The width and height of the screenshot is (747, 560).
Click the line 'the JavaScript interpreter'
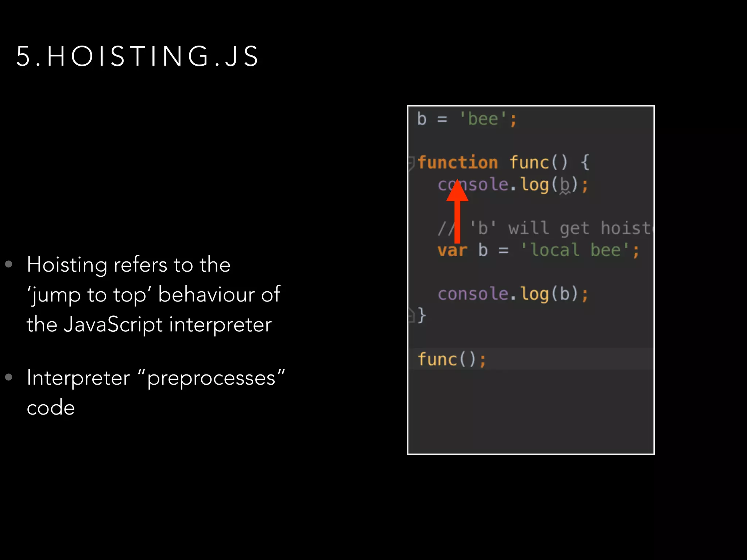[149, 324]
